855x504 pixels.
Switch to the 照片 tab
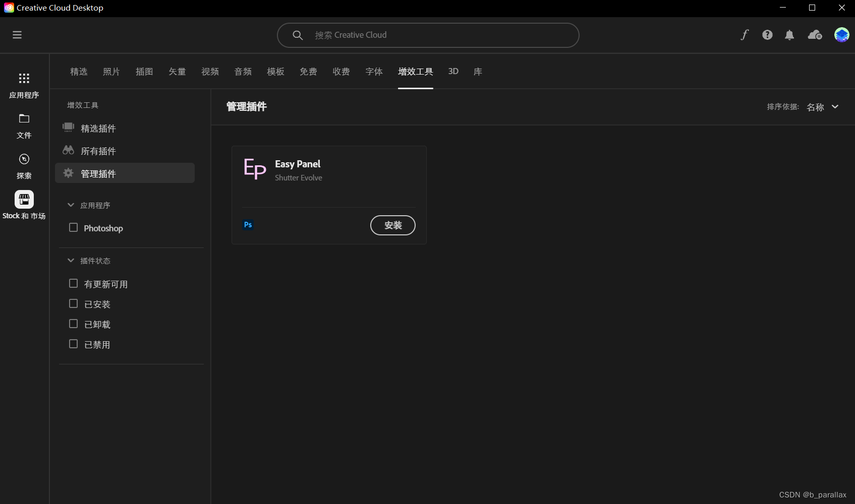111,72
